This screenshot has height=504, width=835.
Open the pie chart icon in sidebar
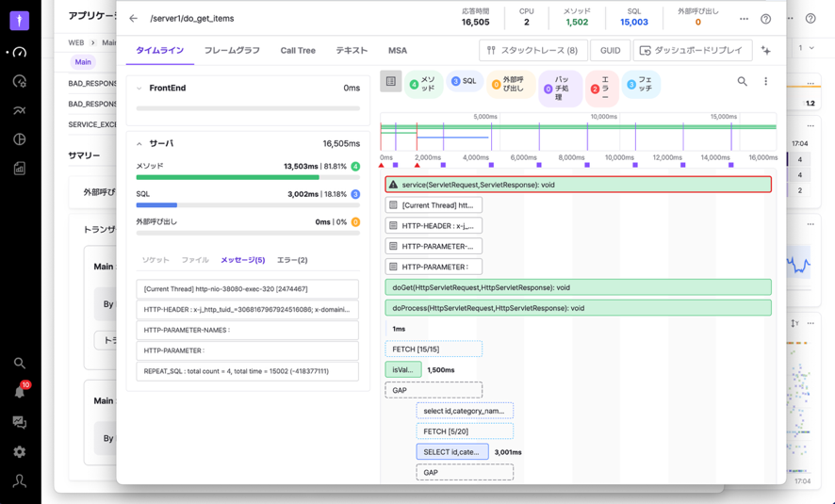19,139
